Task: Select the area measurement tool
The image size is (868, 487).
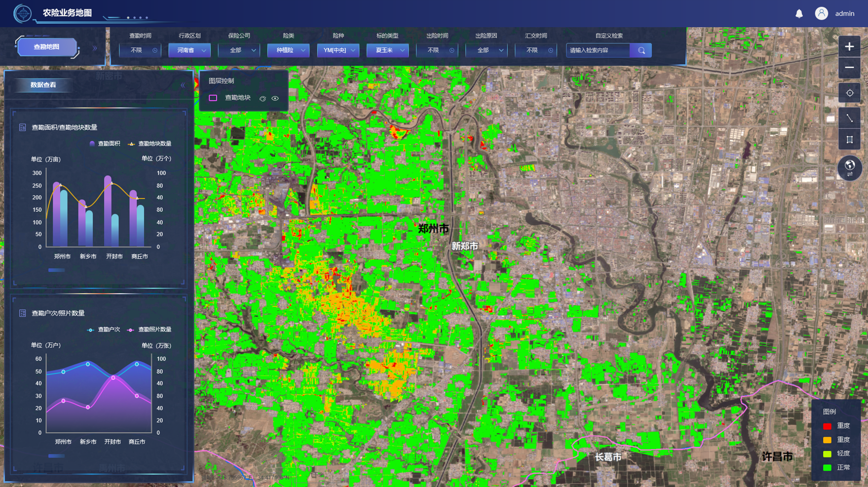Action: [x=849, y=140]
